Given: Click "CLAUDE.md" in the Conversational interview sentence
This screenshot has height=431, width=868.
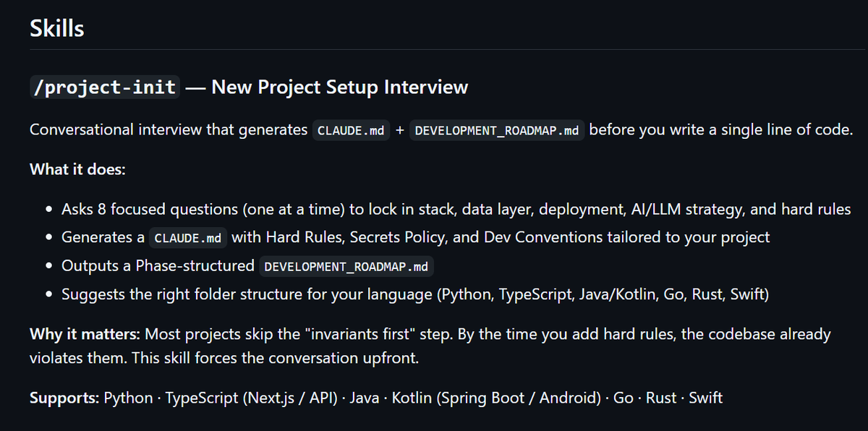Looking at the screenshot, I should click(x=351, y=132).
